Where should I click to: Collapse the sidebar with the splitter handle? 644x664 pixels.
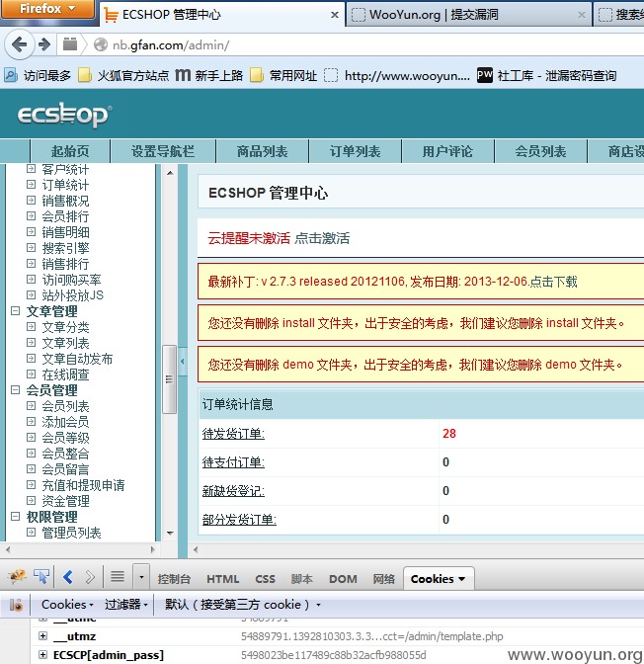(183, 362)
